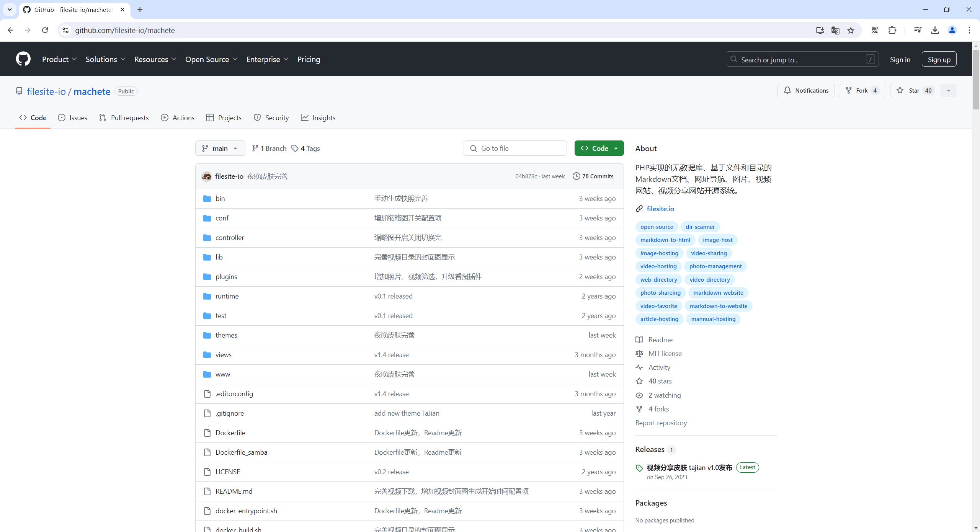The image size is (980, 532).
Task: View the 1 Branch list
Action: click(269, 148)
